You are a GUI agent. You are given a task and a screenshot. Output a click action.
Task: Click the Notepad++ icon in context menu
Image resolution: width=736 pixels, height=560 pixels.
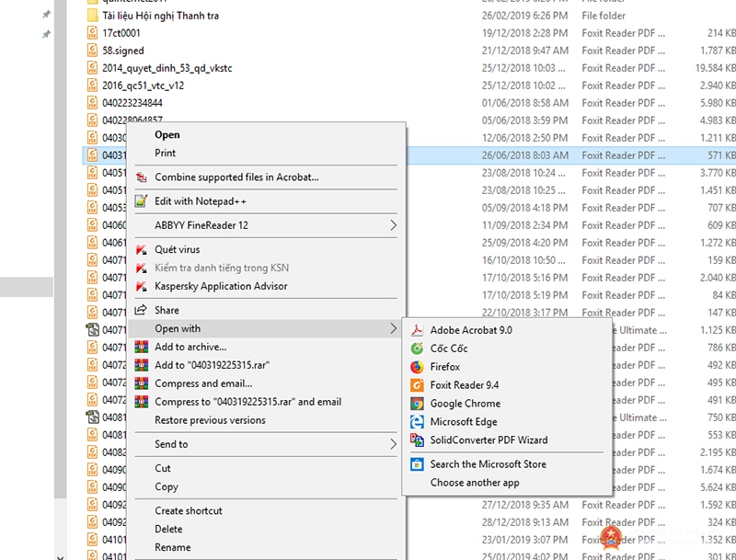tap(142, 201)
